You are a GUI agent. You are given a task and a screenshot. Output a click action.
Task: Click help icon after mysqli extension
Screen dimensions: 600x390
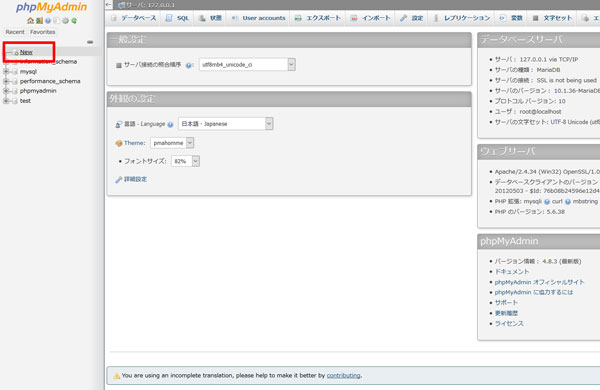coord(547,202)
